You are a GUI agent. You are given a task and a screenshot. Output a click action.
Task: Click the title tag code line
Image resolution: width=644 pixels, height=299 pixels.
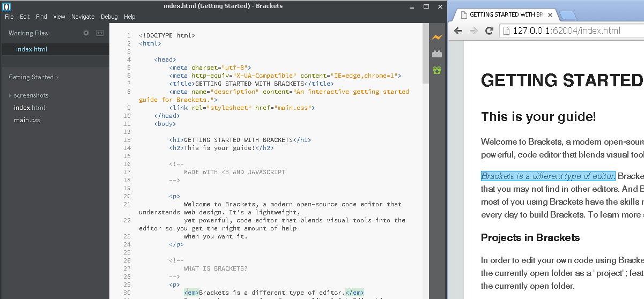tap(251, 84)
